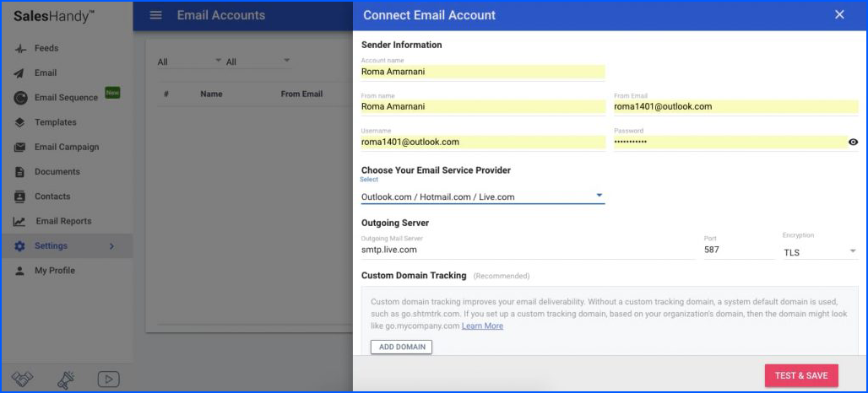Click the Username input field

pyautogui.click(x=483, y=142)
